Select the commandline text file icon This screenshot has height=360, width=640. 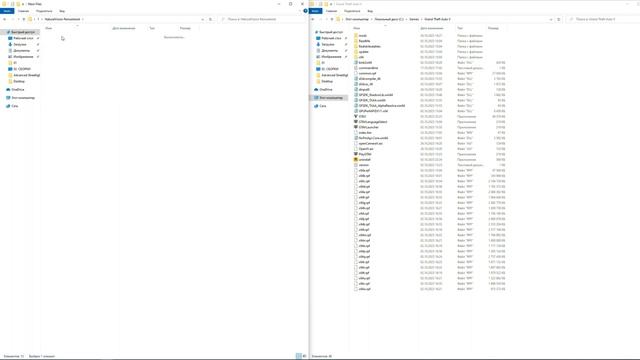pos(356,68)
